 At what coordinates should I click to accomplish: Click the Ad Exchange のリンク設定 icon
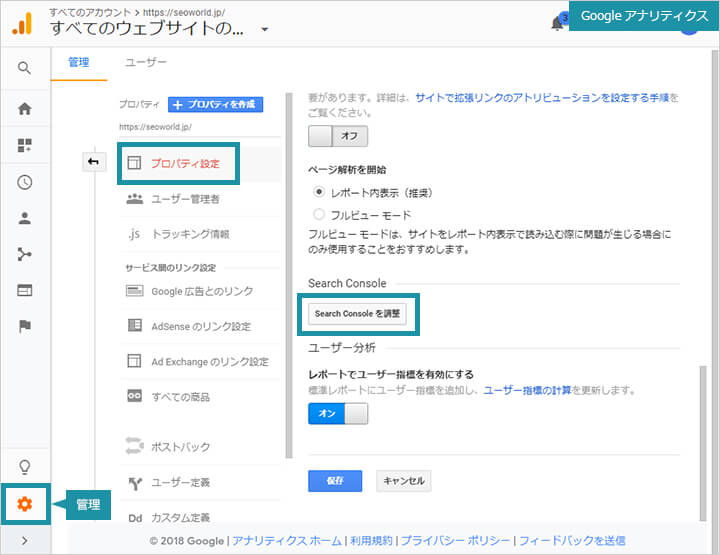[134, 361]
